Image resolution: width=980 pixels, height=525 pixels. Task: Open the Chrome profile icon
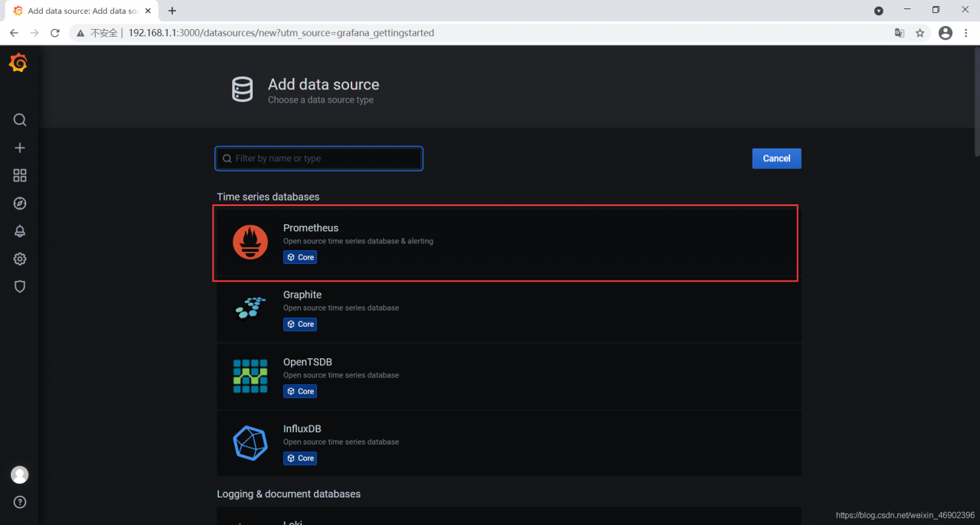pyautogui.click(x=946, y=33)
